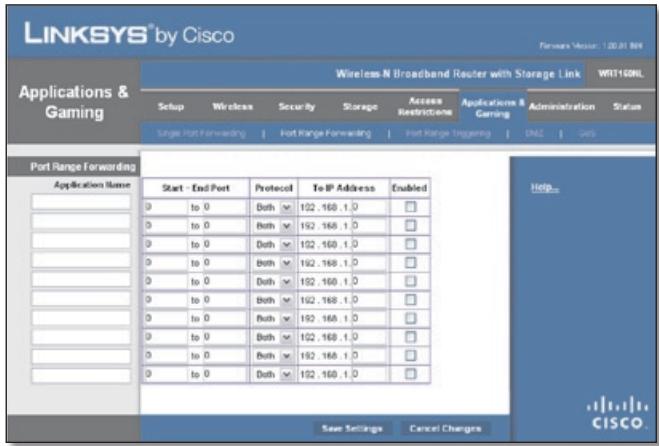Click the Applications & Gaming tab
The height and width of the screenshot is (446, 659).
493,108
